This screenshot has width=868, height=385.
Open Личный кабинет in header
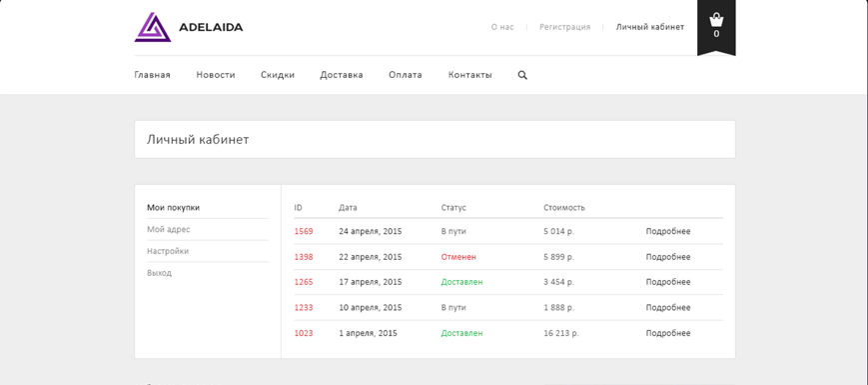click(x=650, y=27)
